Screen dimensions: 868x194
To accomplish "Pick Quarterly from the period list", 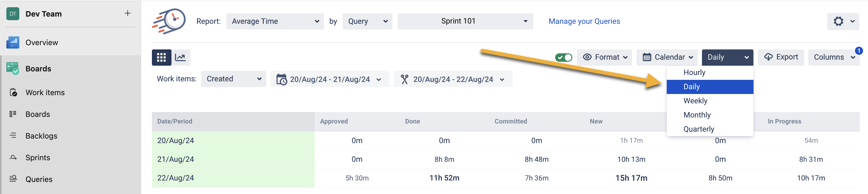I will (699, 129).
